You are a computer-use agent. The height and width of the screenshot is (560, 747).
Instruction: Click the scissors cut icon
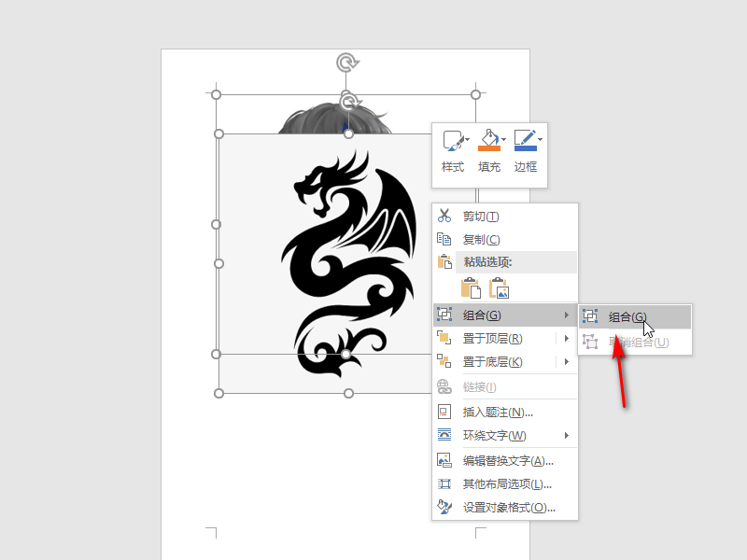click(x=444, y=217)
